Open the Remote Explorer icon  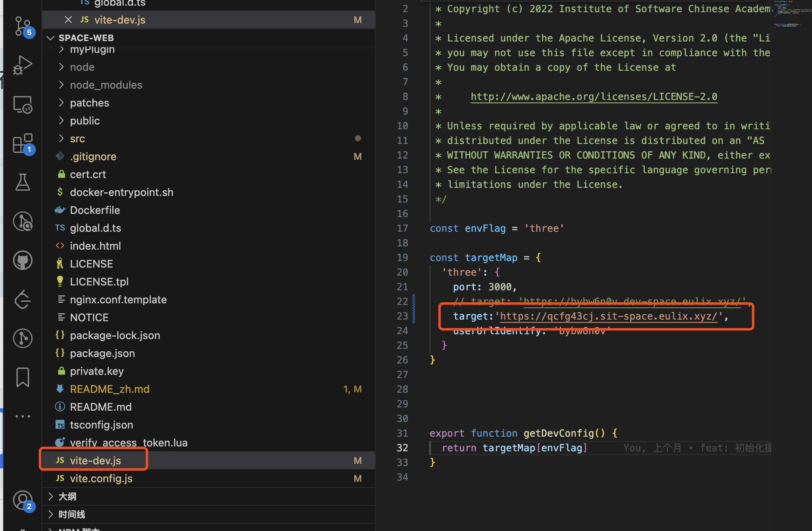point(22,104)
